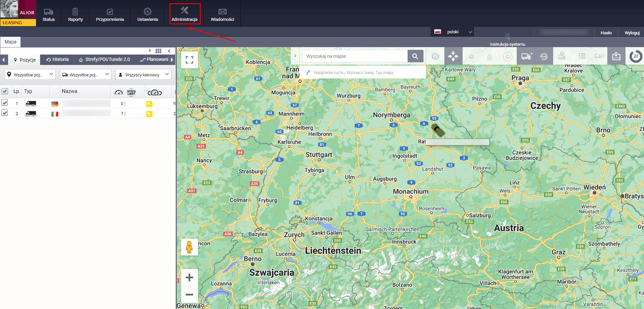Viewport: 644px width, 309px height.
Task: Open Wszyscy kierowcy dropdown
Action: [x=143, y=74]
